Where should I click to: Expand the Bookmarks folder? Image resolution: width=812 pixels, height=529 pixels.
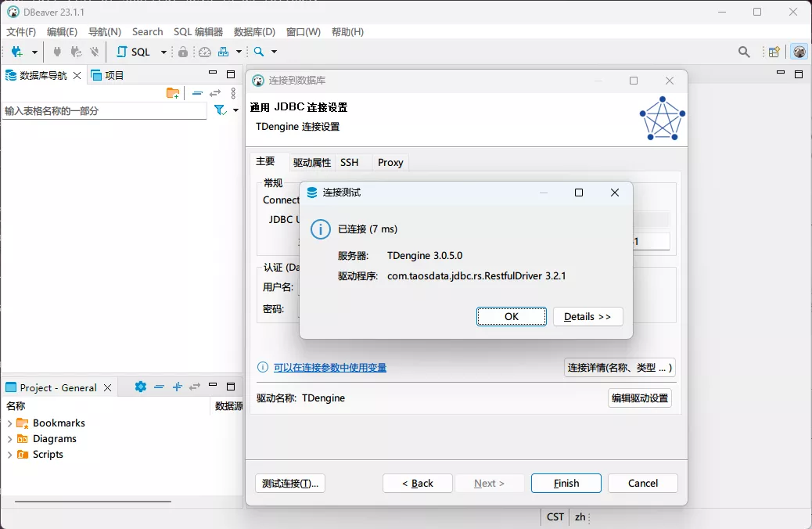[x=9, y=423]
